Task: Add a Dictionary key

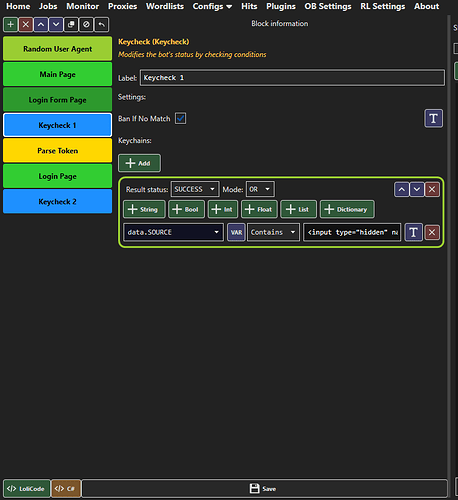Action: 347,209
